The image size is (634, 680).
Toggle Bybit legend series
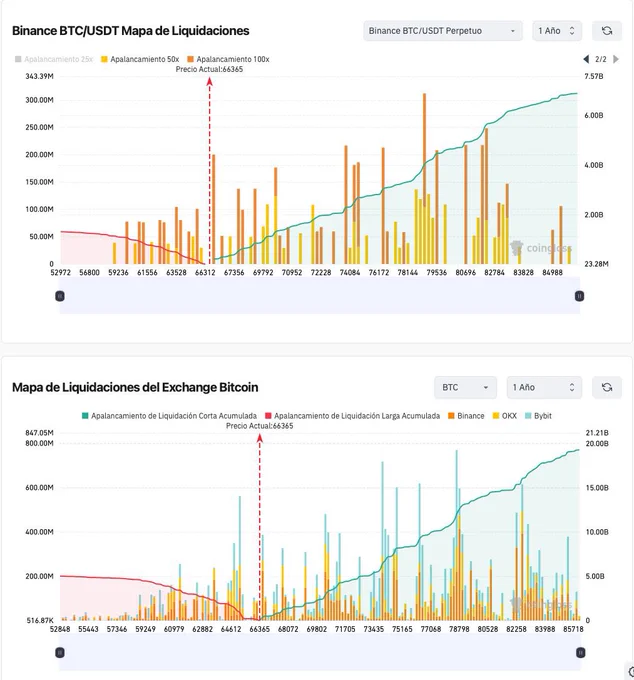click(x=538, y=416)
